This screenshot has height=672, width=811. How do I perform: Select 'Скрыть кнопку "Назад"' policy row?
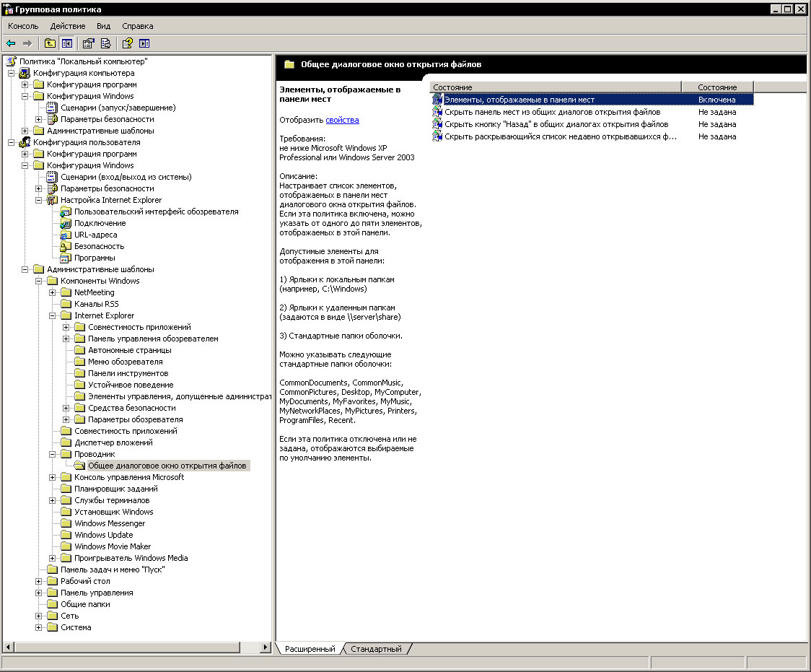[556, 124]
